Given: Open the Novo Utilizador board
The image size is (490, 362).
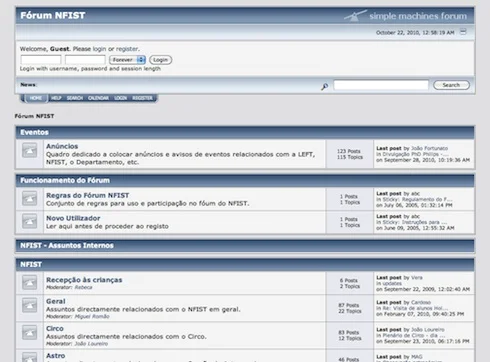Looking at the screenshot, I should click(x=73, y=218).
